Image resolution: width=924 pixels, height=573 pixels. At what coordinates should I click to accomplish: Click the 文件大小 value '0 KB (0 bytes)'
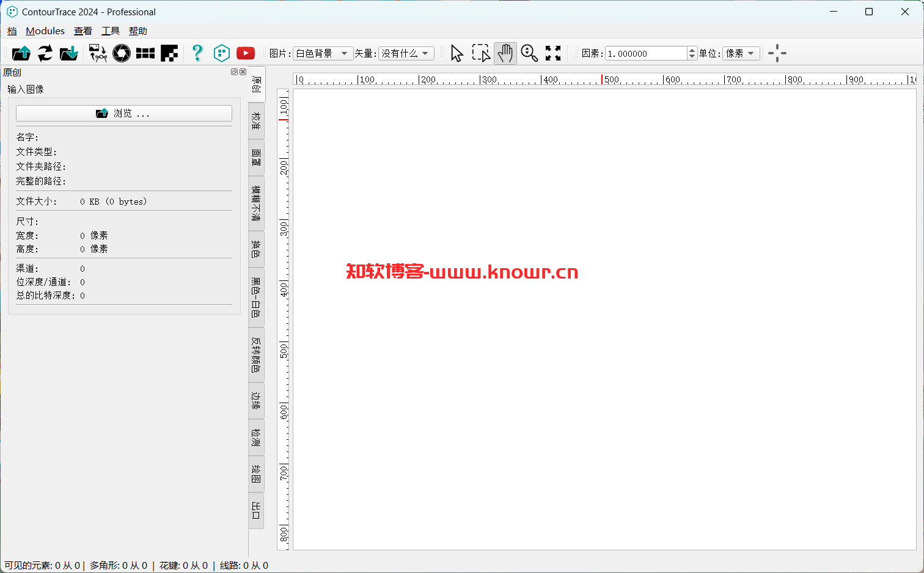click(114, 202)
